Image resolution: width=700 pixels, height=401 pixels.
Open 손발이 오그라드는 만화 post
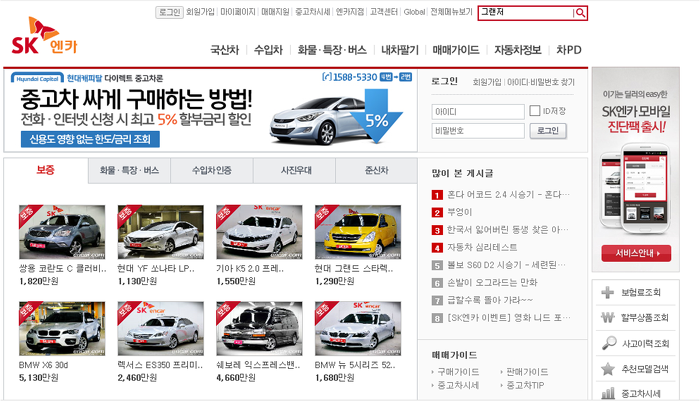pos(492,282)
